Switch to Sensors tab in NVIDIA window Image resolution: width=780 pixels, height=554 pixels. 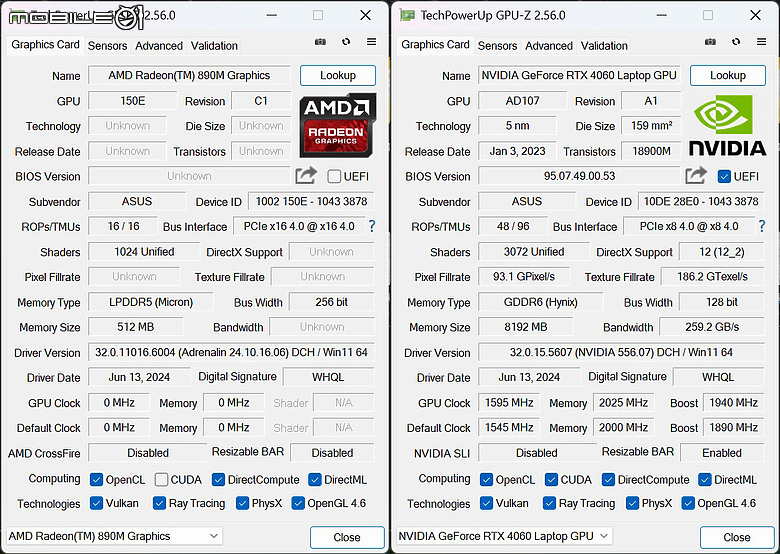point(497,46)
